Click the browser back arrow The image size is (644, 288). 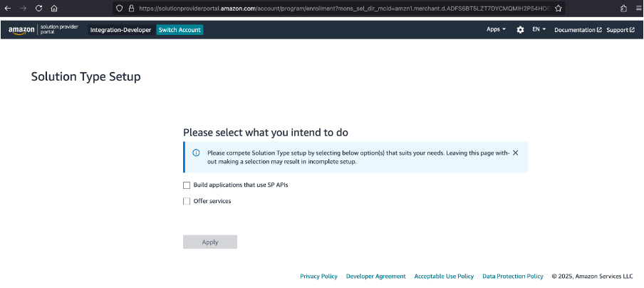point(8,9)
